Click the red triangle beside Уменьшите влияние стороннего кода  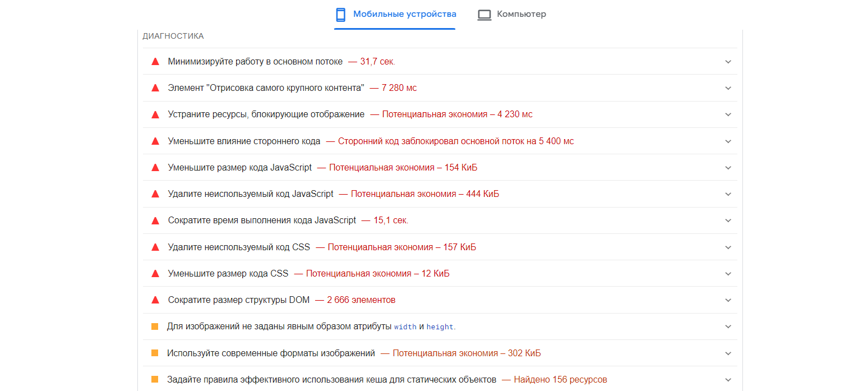click(155, 141)
